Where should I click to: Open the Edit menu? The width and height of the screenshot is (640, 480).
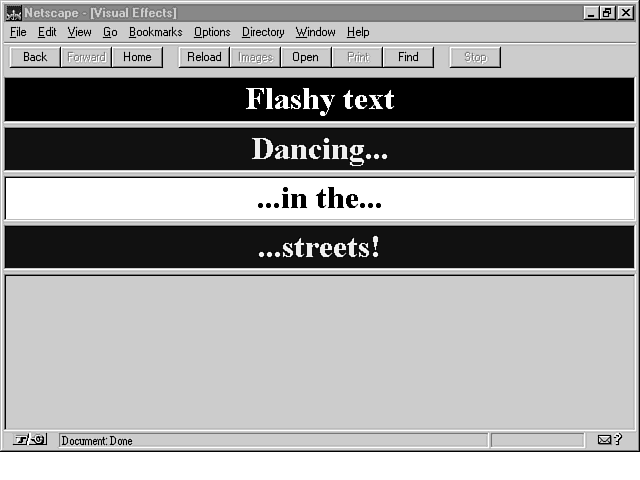pos(47,32)
